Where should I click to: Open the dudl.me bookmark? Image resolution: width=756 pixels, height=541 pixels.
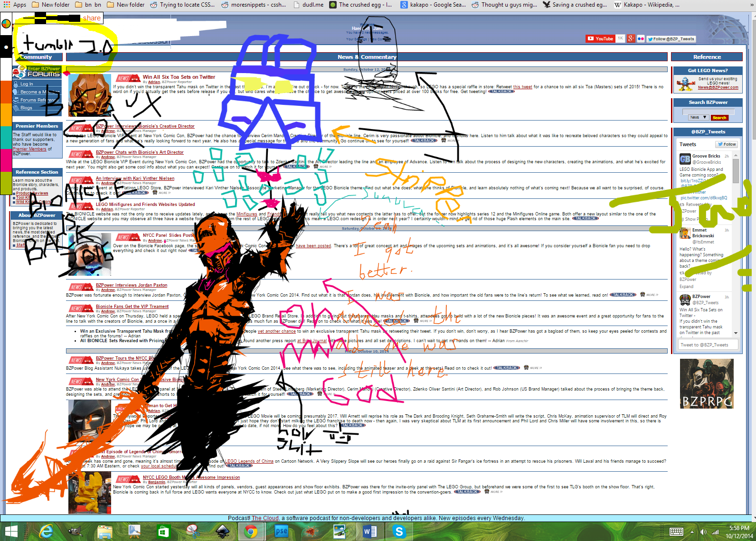308,5
